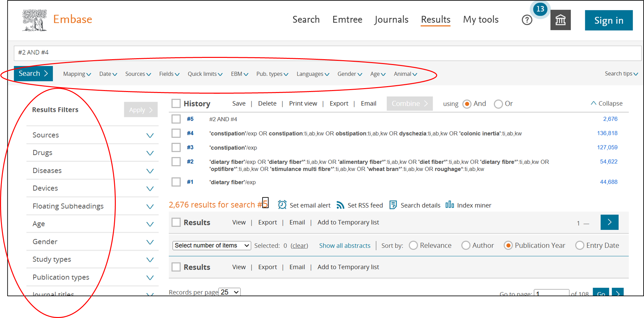
Task: Click the Sign in button
Action: click(x=609, y=20)
